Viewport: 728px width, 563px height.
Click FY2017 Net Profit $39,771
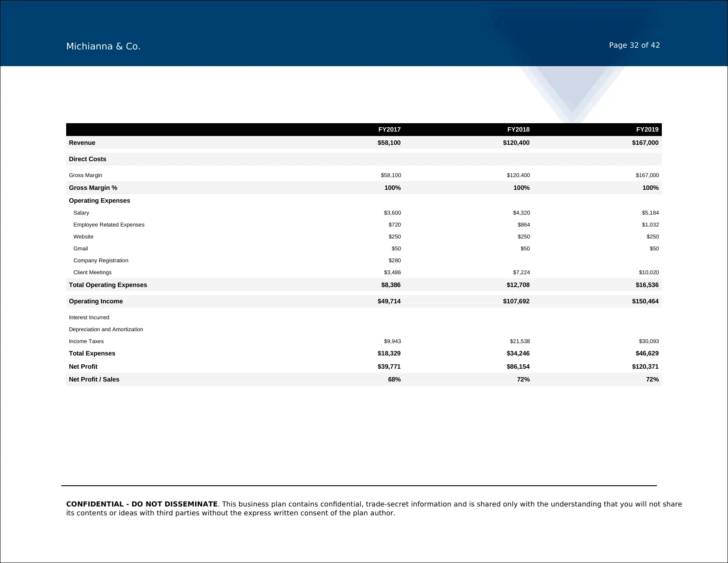tap(389, 367)
